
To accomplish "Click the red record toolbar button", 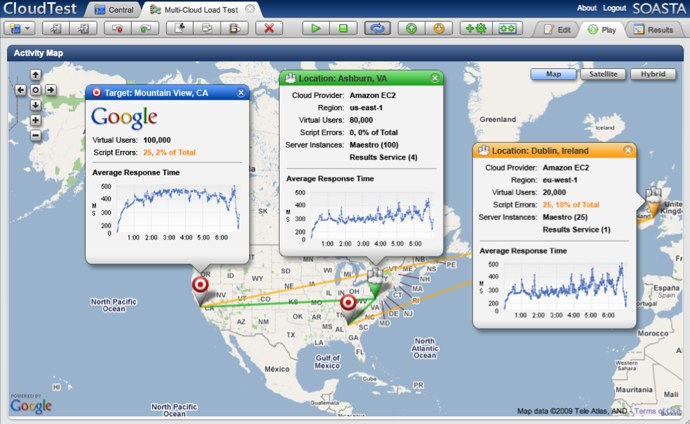I will point(117,29).
